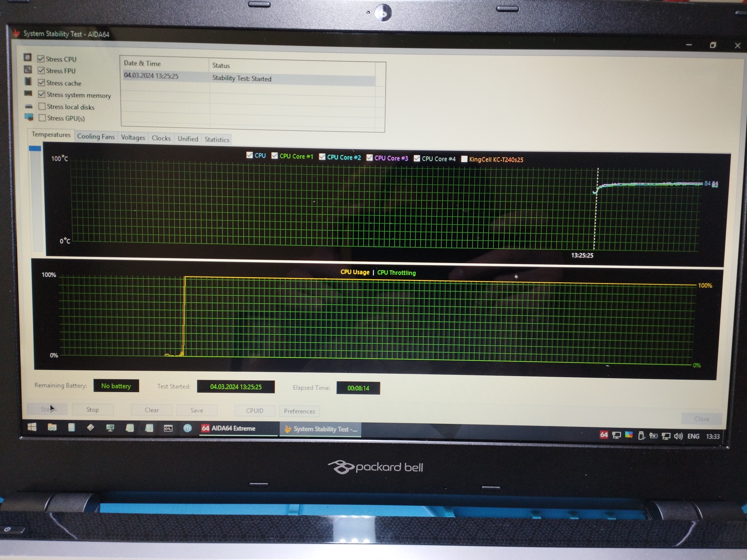Open the Statistics tab
This screenshot has height=560, width=747.
217,140
